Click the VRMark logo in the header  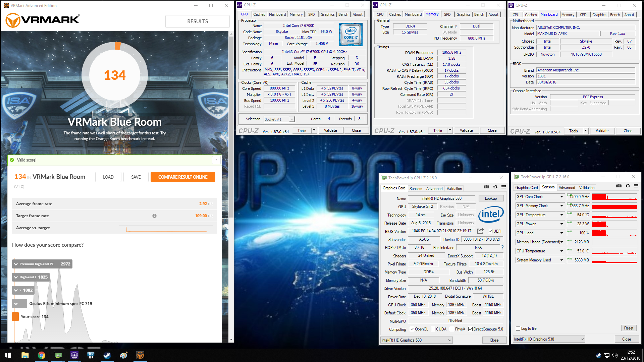tap(43, 20)
